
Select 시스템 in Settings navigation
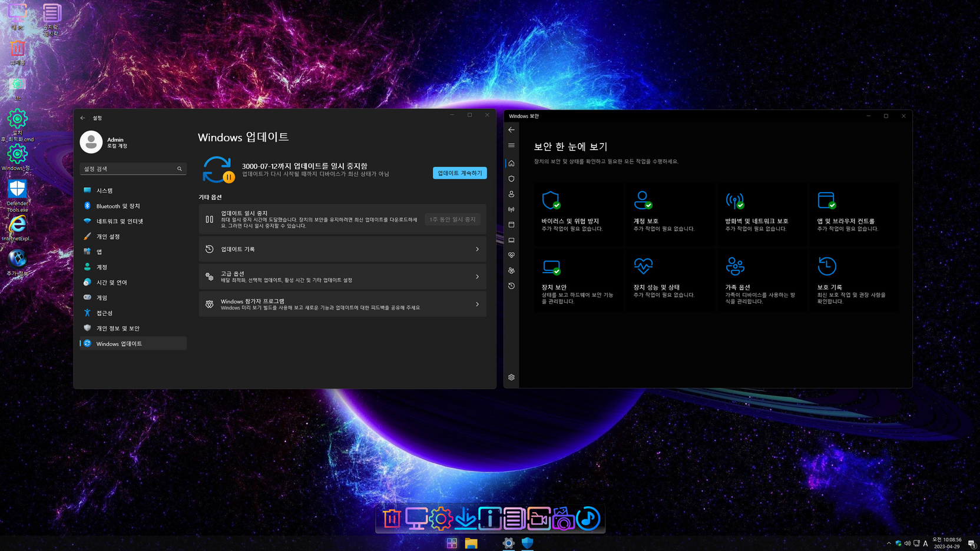point(133,191)
